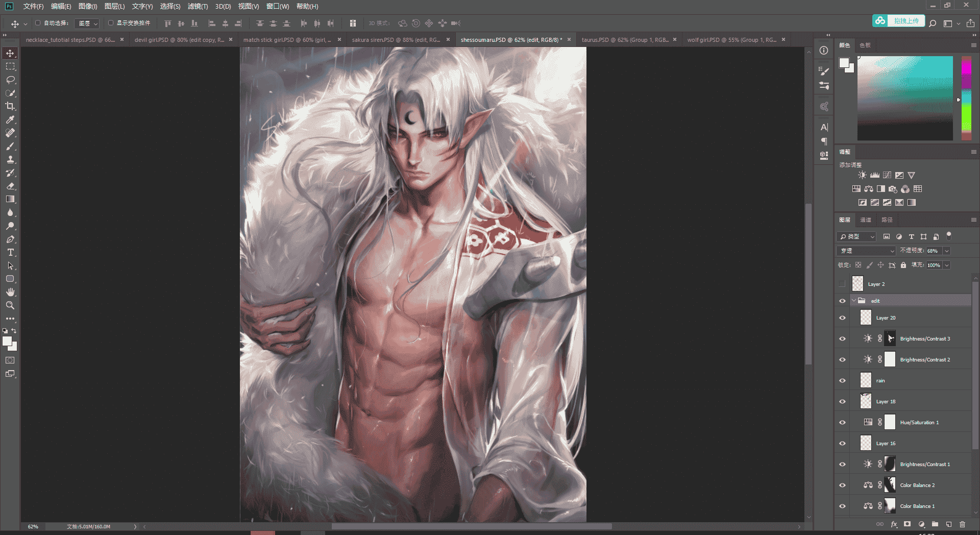
Task: Pick the Eyedropper tool
Action: coord(10,119)
